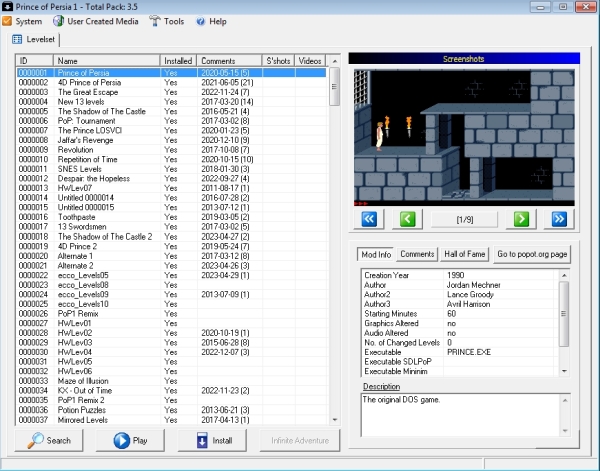Select 'Jaffar's Revenge' levelset

click(x=171, y=140)
